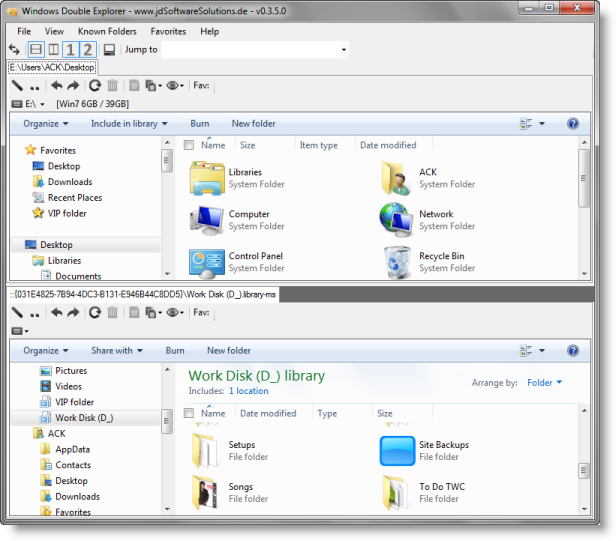
Task: Switch to horizontal split layout icon
Action: coord(36,49)
